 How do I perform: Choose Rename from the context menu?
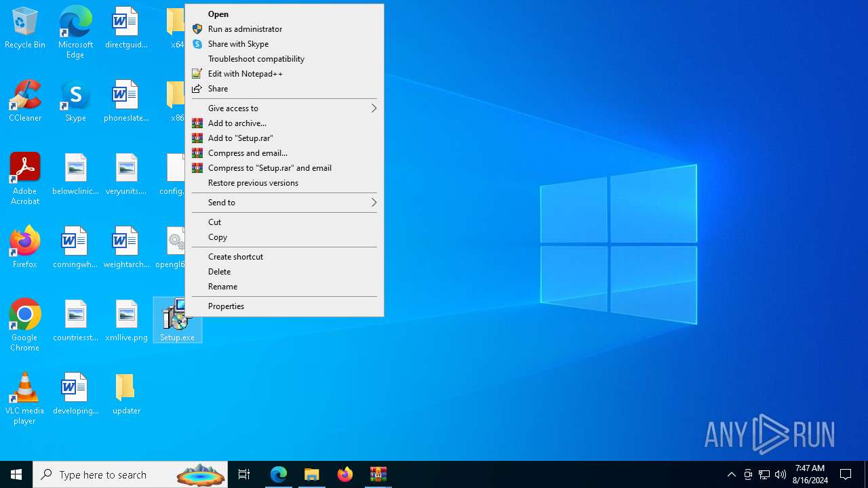(x=285, y=287)
